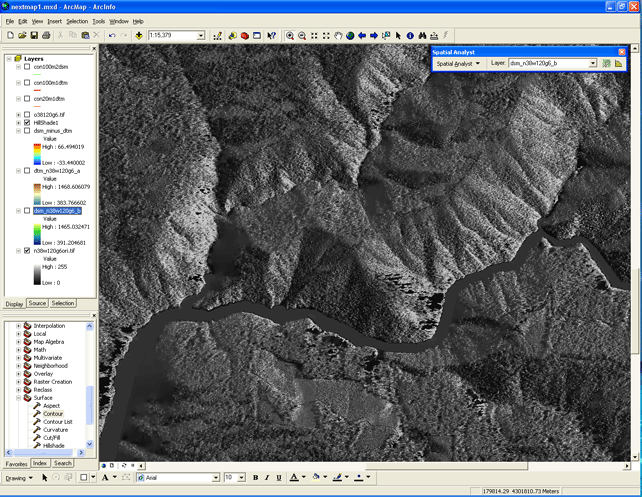Choose the Select Elements arrow tool
Viewport: 642px width, 497px height.
[398, 36]
